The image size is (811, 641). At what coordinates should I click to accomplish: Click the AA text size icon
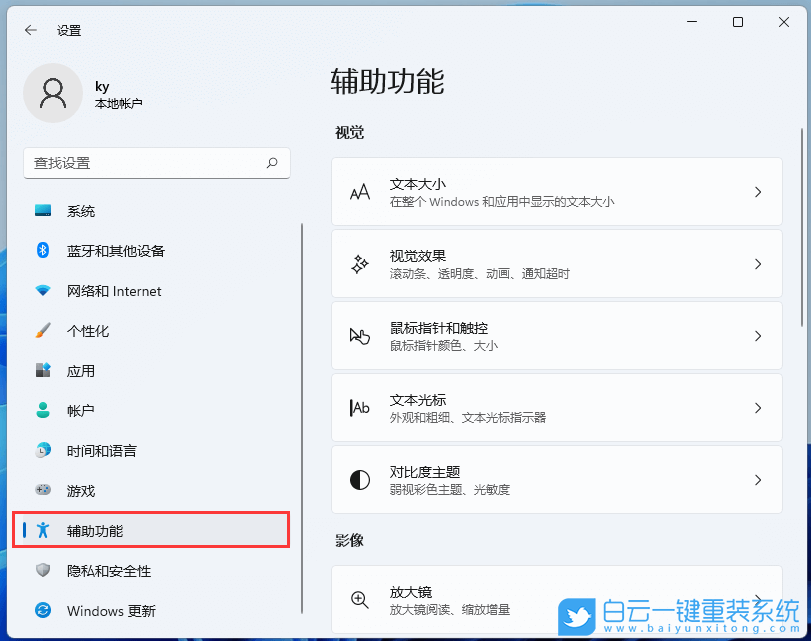coord(359,190)
